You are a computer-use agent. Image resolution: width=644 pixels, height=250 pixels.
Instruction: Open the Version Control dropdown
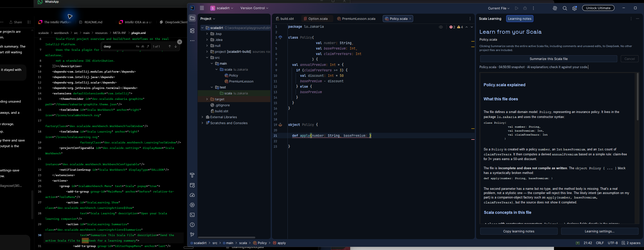coord(254,8)
